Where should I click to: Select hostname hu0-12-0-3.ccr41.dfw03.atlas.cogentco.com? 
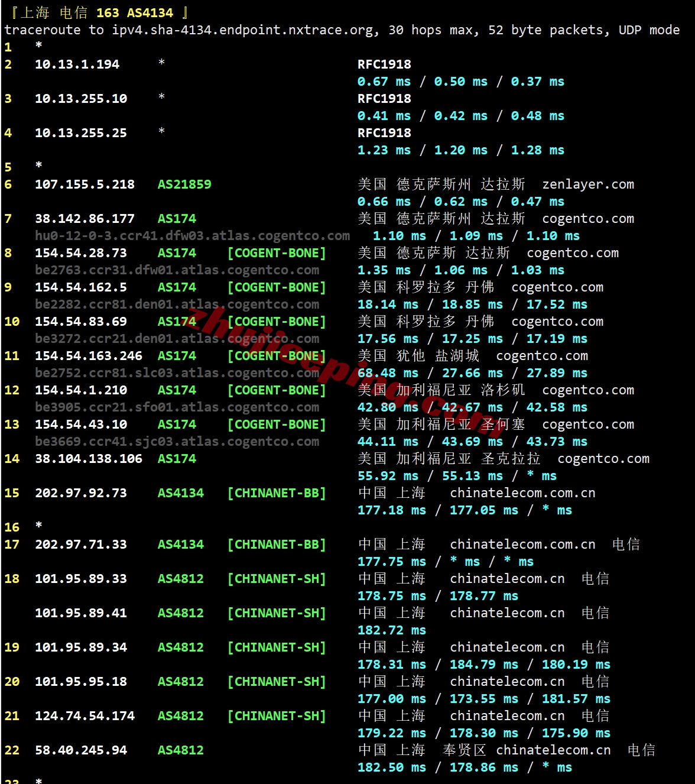click(x=192, y=236)
